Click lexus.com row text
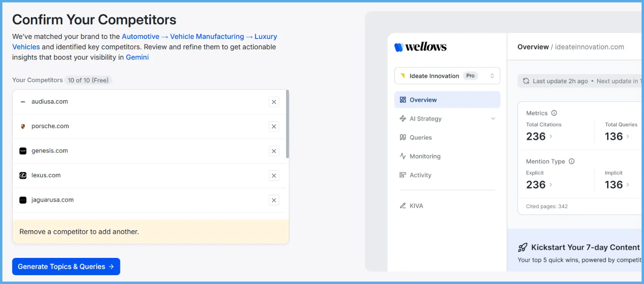Viewport: 644px width, 284px height. pos(46,175)
